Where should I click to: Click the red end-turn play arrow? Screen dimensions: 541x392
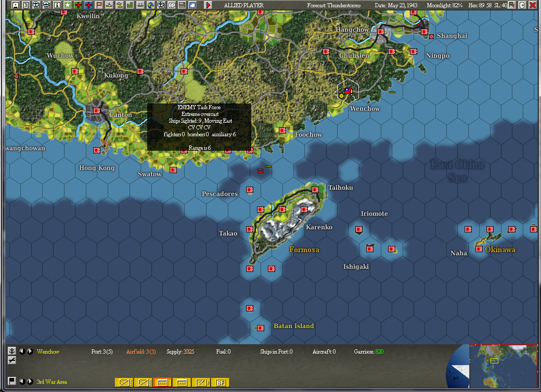[208, 5]
